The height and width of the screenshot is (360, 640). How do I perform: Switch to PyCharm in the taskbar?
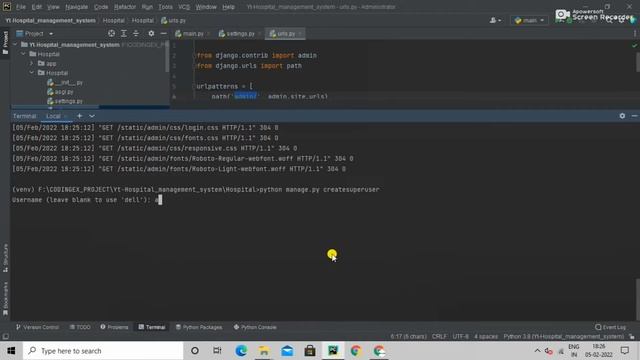point(333,351)
